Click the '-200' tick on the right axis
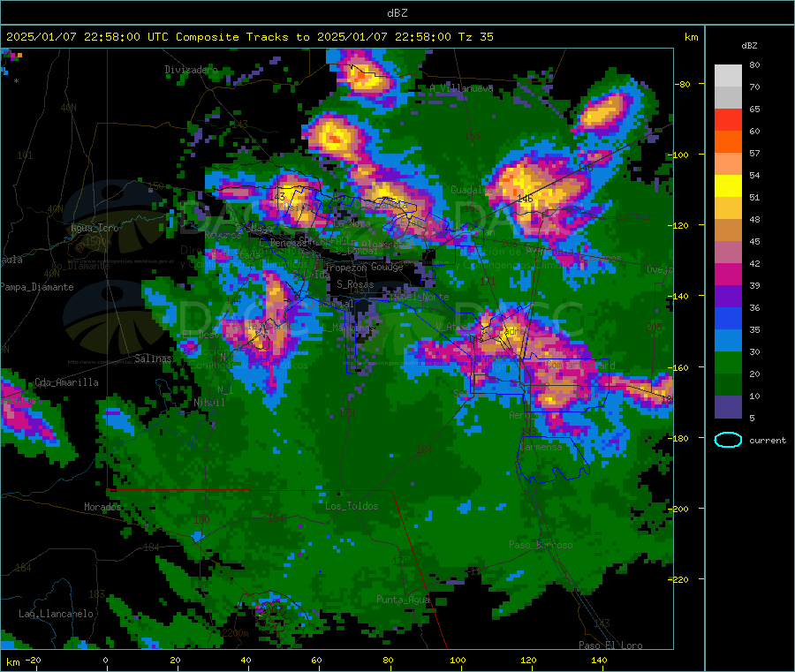 click(x=679, y=509)
